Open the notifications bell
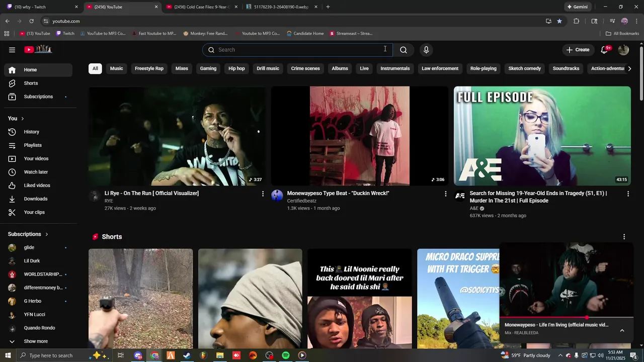 pos(605,50)
